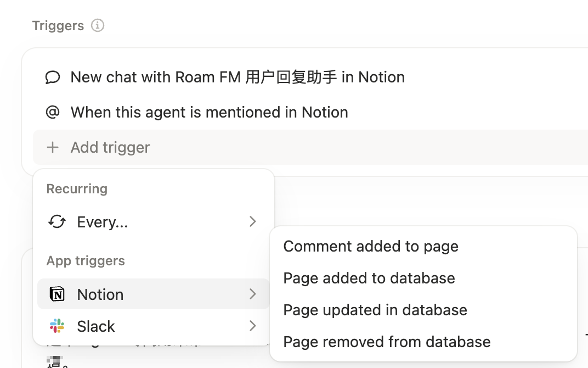
Task: Click the App triggers section header
Action: click(86, 261)
